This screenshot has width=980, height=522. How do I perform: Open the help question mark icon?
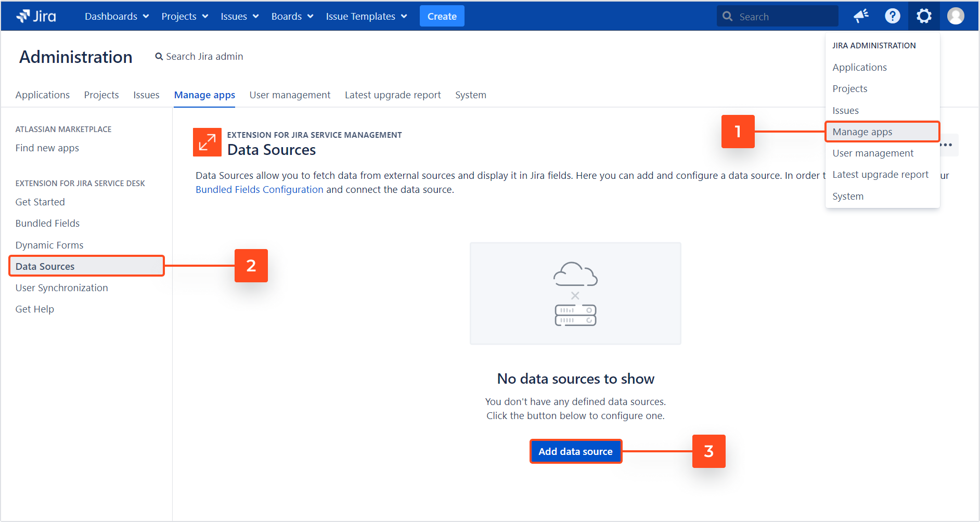[892, 16]
